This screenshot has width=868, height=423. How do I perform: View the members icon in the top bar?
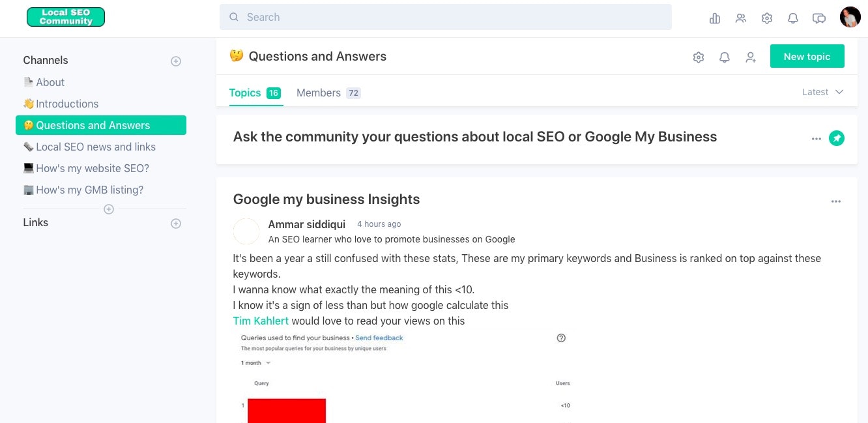click(741, 18)
